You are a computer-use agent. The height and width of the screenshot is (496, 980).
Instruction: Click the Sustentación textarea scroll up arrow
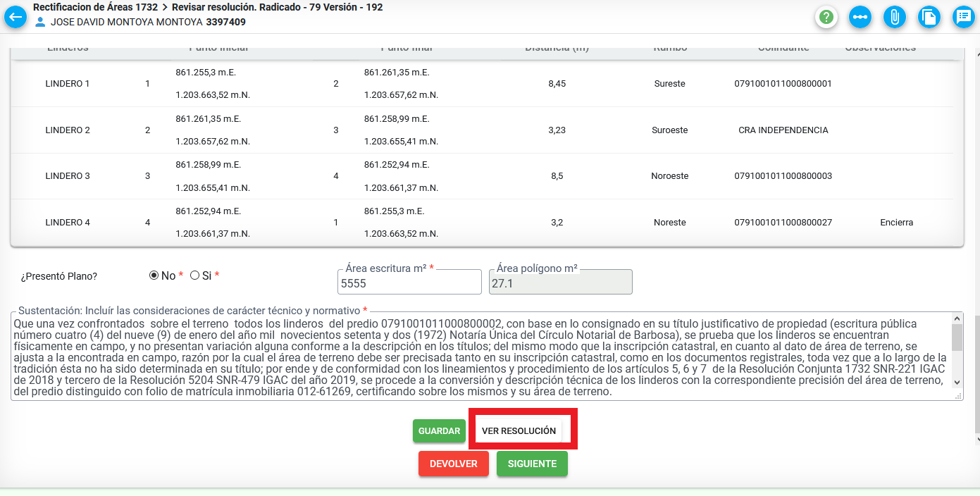(957, 319)
